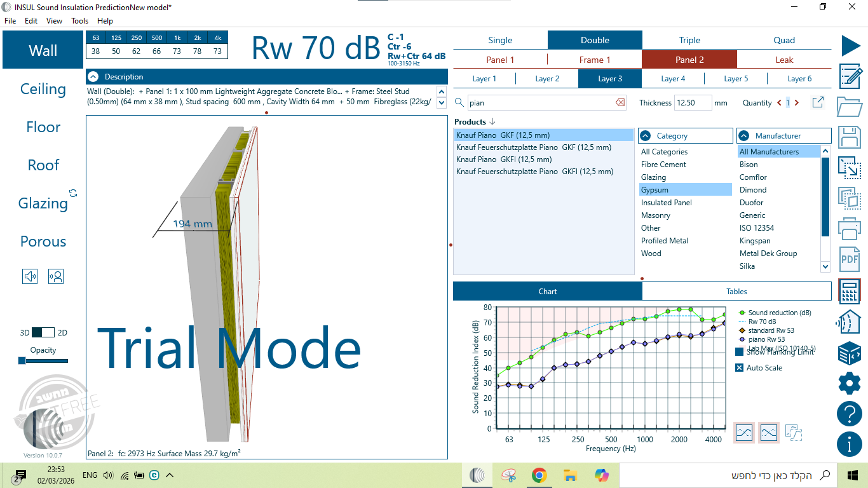This screenshot has width=868, height=488.
Task: Toggle the 3D/2D view switch
Action: [44, 332]
